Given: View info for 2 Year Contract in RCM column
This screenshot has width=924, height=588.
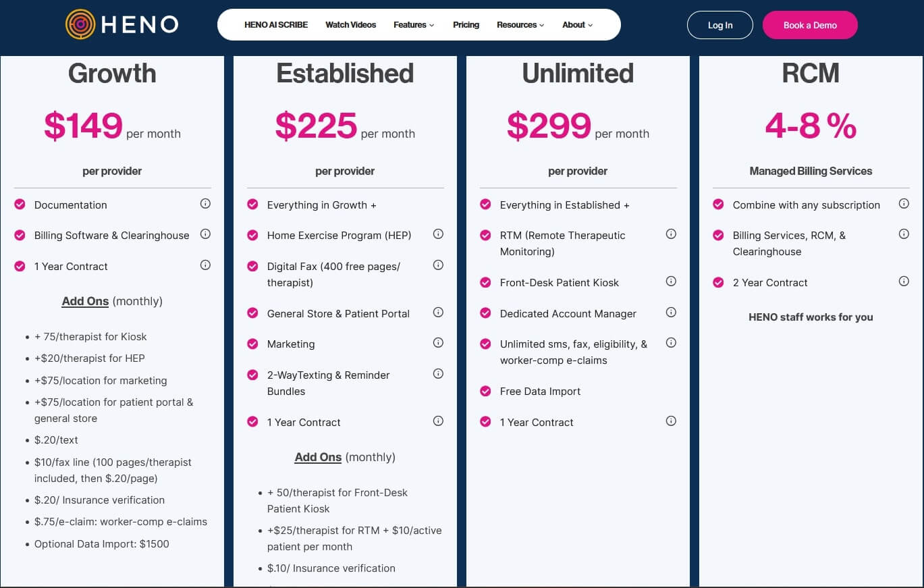Looking at the screenshot, I should (904, 281).
